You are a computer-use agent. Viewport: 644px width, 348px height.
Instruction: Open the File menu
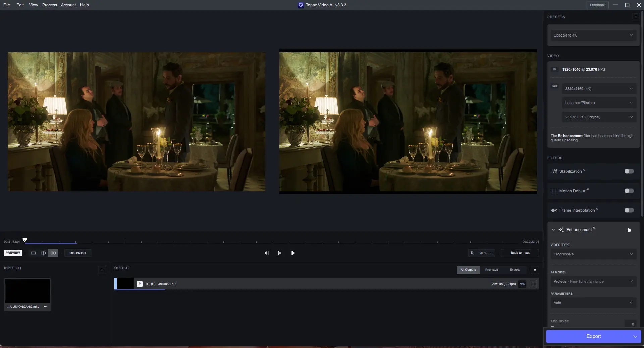(7, 5)
